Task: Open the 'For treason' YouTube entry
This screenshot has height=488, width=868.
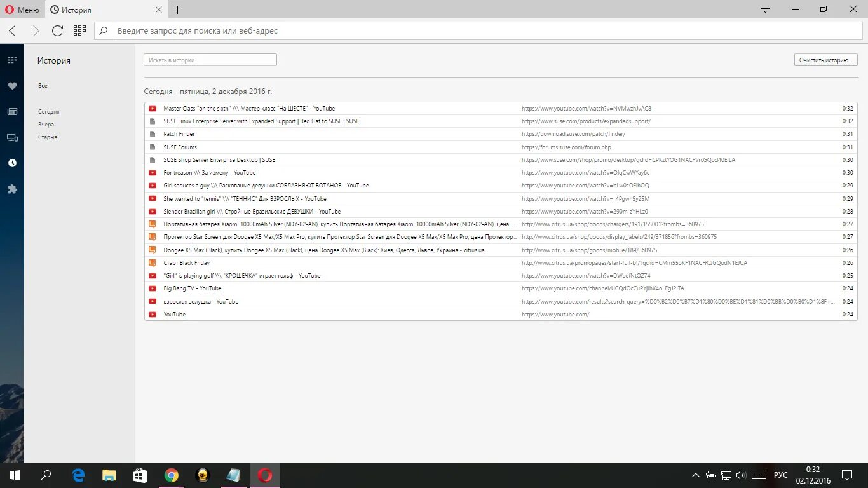Action: pos(501,173)
